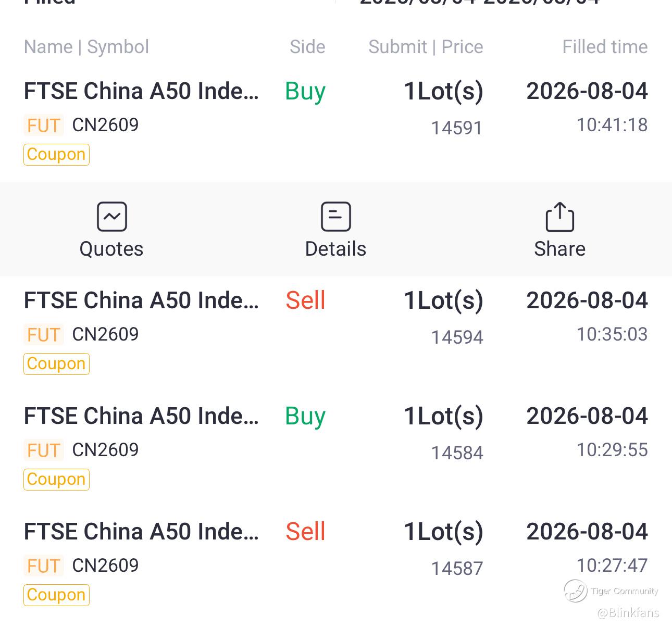Tap the Share upload icon
Image resolution: width=672 pixels, height=628 pixels.
pos(559,216)
